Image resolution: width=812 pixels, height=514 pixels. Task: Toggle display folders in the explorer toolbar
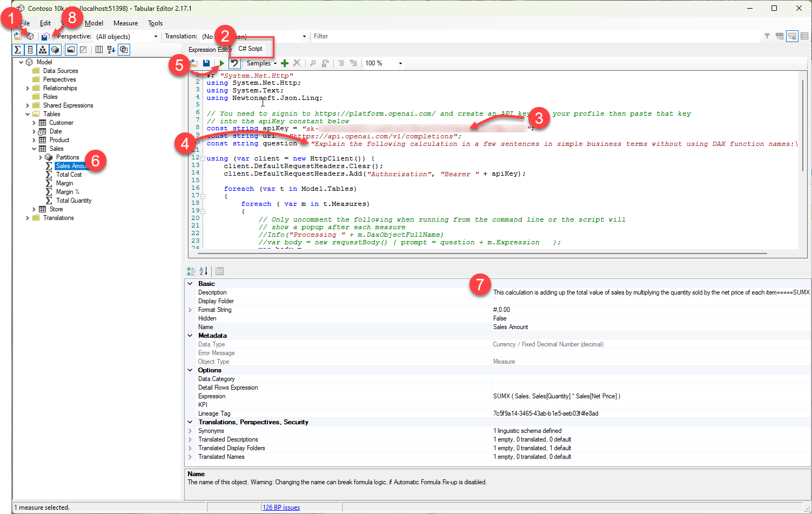pyautogui.click(x=71, y=49)
